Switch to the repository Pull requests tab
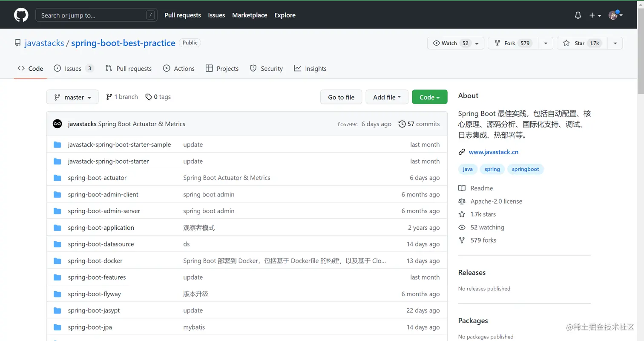Screen dimensions: 644x341 click(128, 69)
